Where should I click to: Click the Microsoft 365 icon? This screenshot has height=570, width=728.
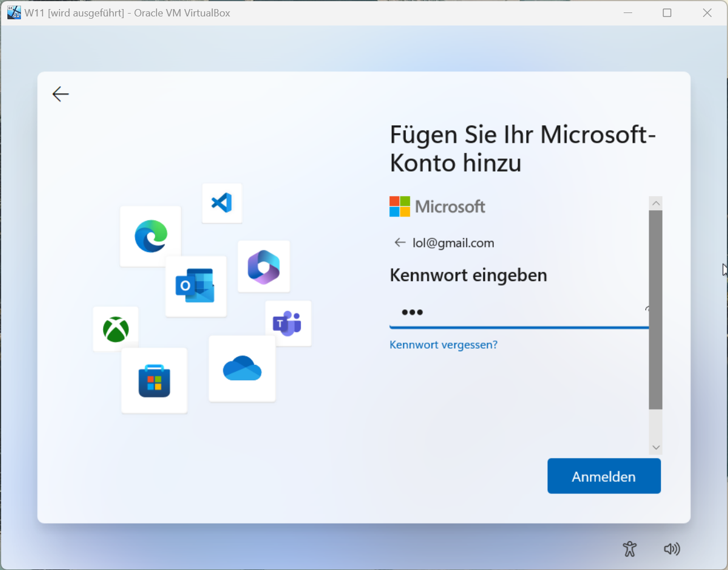click(264, 266)
